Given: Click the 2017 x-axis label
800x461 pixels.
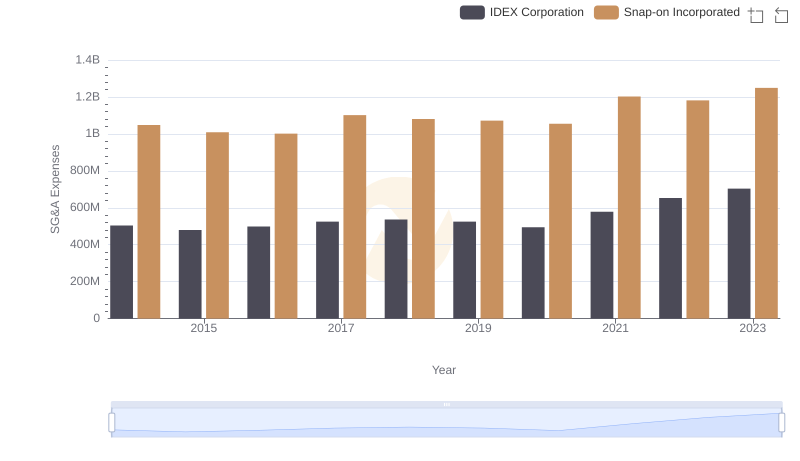Looking at the screenshot, I should coord(341,328).
